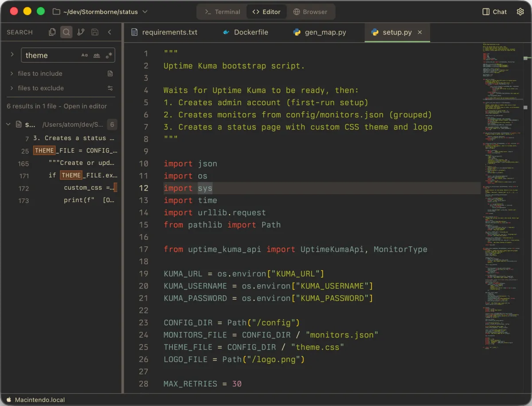Click the settings gear in the titlebar

tap(520, 12)
